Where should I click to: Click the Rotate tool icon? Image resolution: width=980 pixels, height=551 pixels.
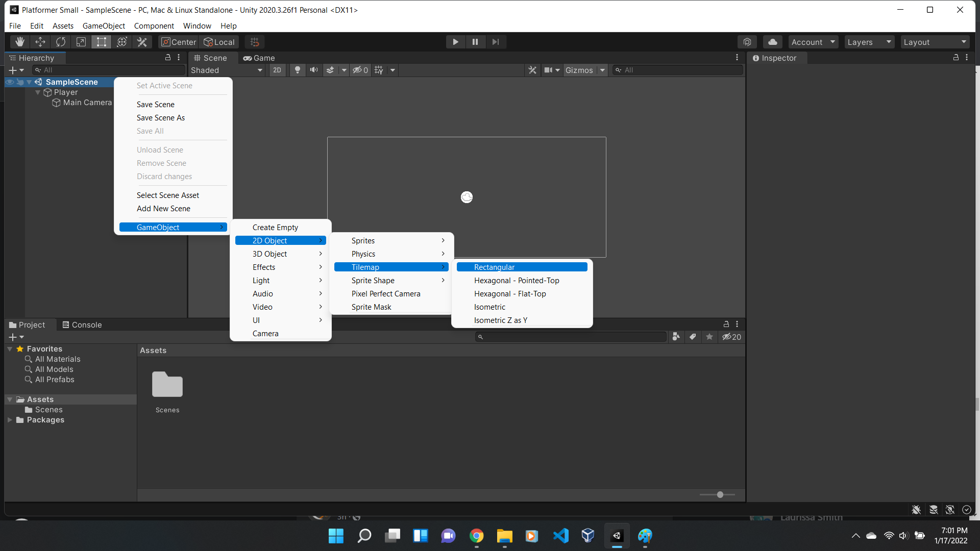pyautogui.click(x=61, y=42)
